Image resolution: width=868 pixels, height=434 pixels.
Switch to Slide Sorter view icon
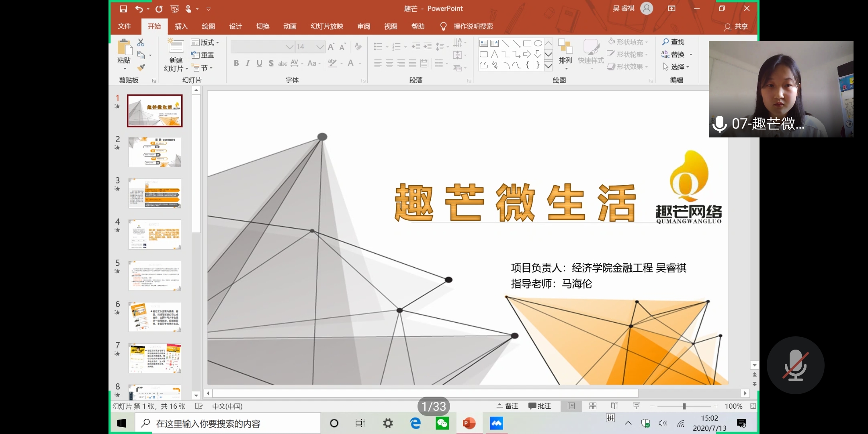tap(593, 406)
